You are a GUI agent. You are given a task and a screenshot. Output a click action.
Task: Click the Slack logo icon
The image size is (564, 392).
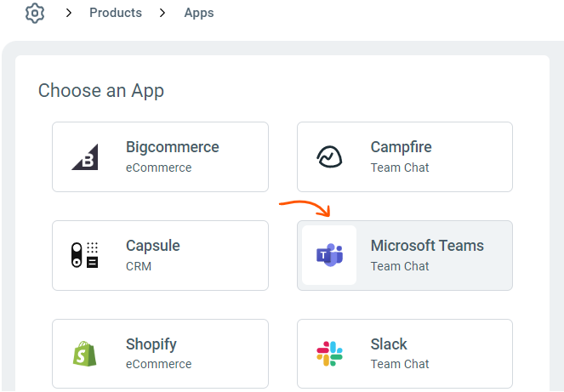point(329,353)
